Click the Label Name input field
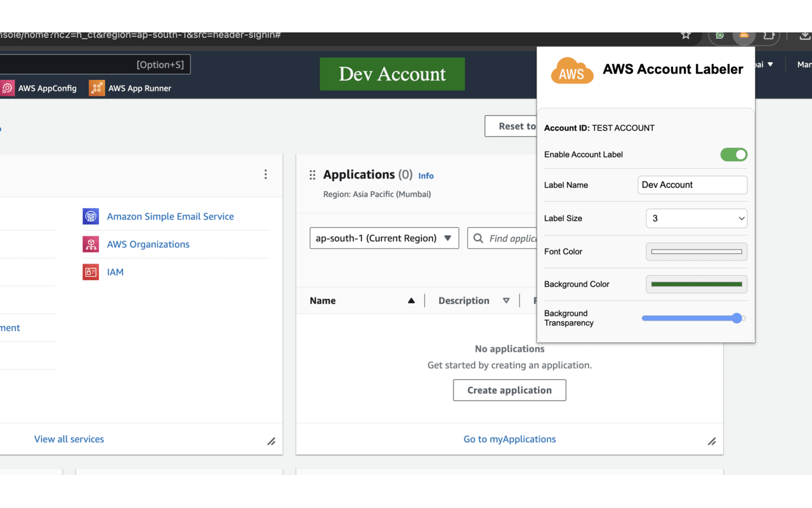This screenshot has width=812, height=508. (692, 185)
